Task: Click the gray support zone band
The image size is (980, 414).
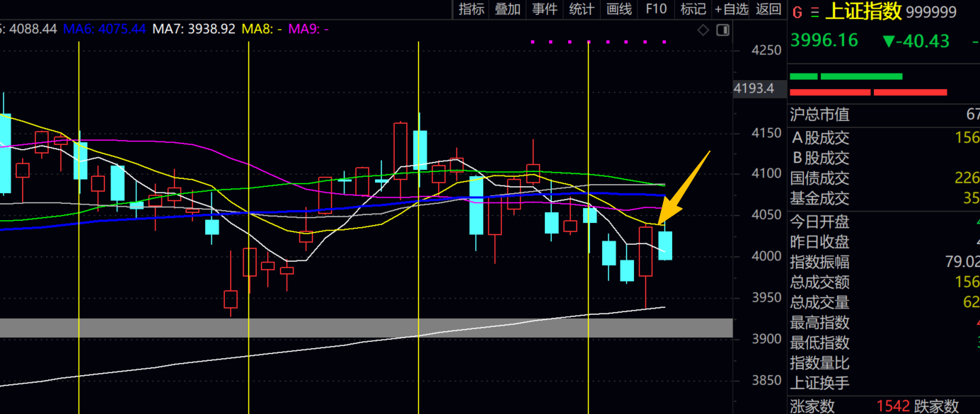Action: pos(366,328)
